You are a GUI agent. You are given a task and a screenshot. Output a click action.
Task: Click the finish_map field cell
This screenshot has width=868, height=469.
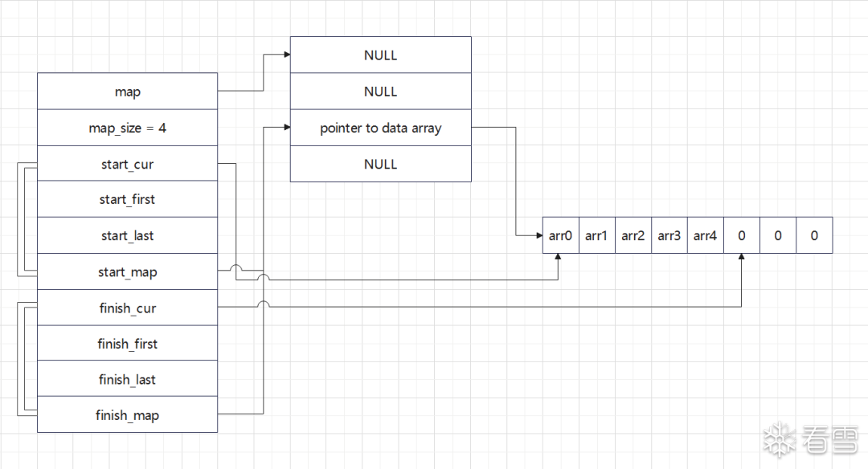coord(127,415)
